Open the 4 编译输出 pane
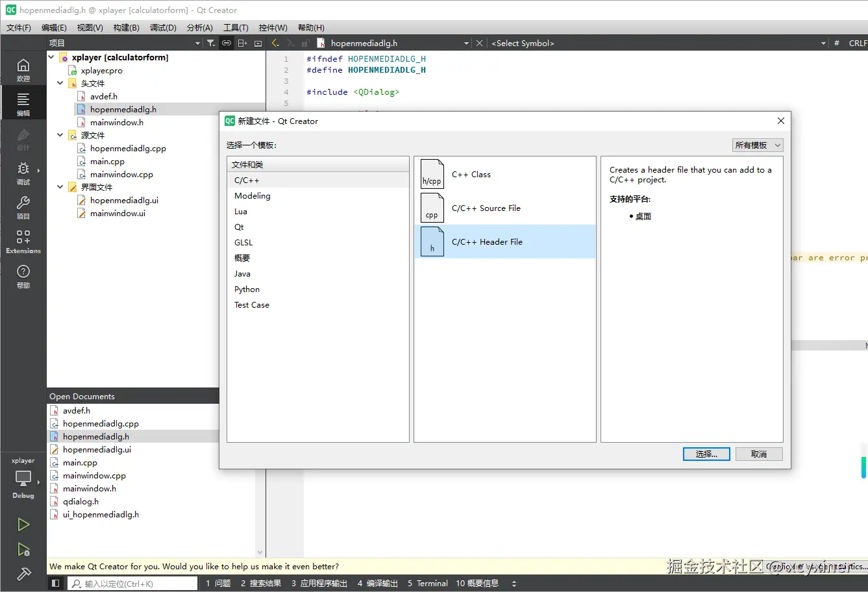 [x=378, y=584]
